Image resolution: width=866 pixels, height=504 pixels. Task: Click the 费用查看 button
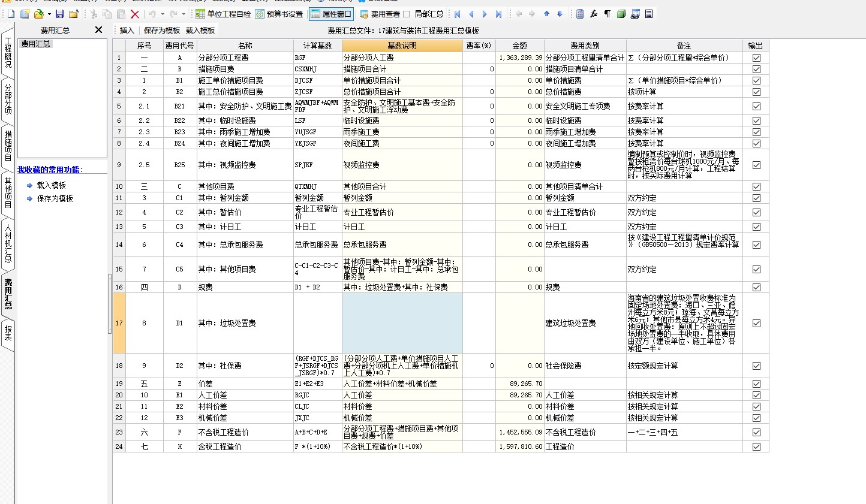(380, 14)
